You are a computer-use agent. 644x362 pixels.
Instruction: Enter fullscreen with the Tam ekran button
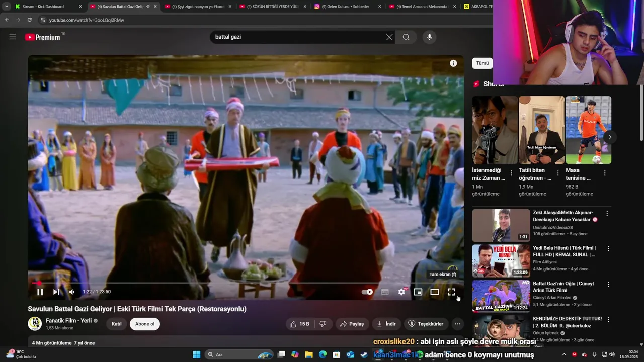click(x=451, y=292)
